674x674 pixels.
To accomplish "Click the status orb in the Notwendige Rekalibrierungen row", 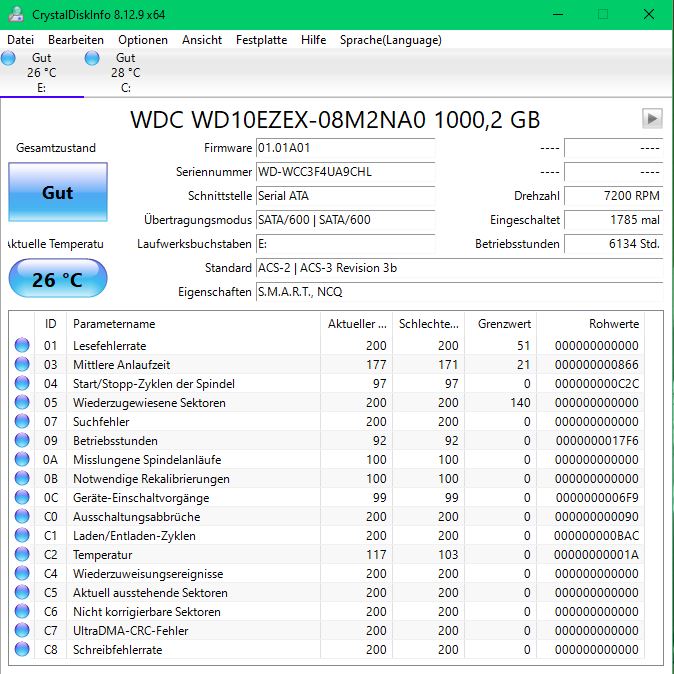I will tap(22, 478).
